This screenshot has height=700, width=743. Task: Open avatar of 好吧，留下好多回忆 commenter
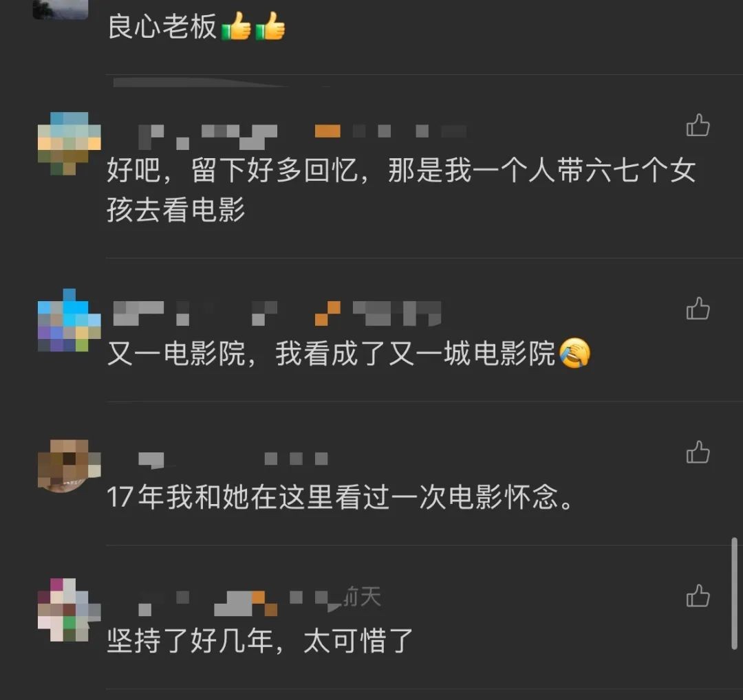pos(69,144)
